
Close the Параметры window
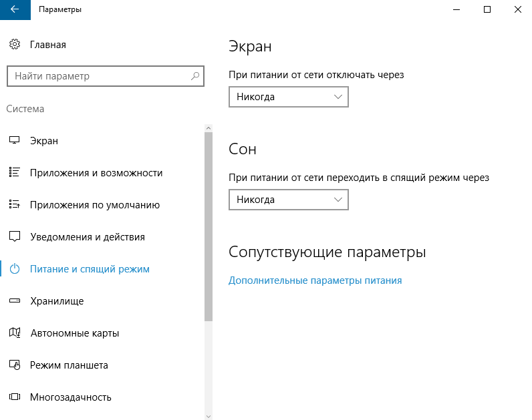point(518,9)
